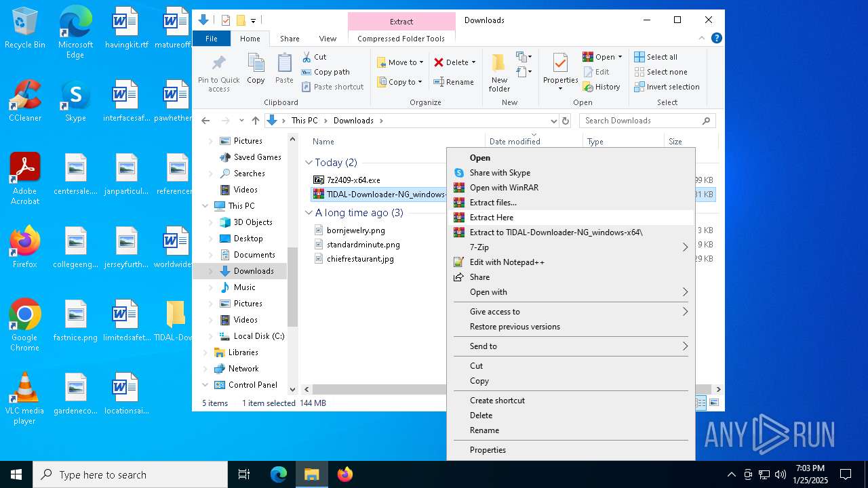Select standardminute.png file
Viewport: 868px width, 488px height.
point(363,245)
